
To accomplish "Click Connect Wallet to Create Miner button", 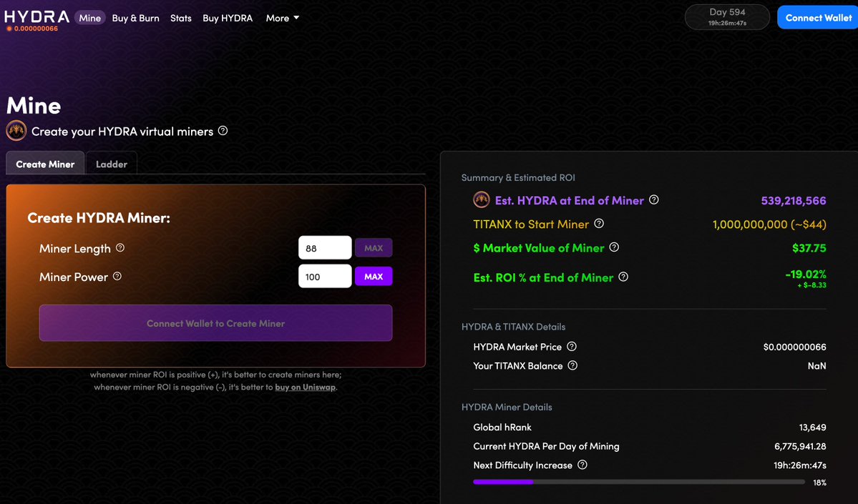I will tap(215, 323).
